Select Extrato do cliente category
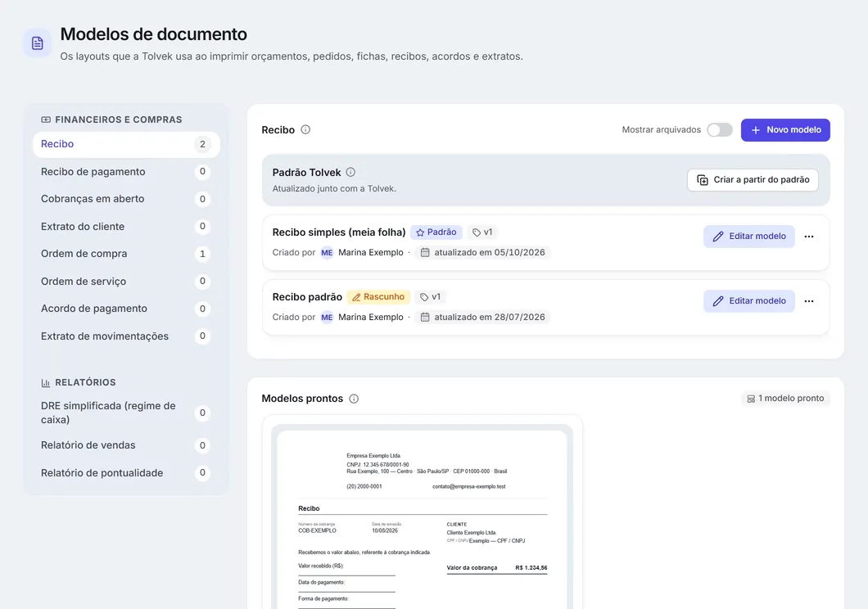Screen dimensions: 868x609 click(126, 227)
